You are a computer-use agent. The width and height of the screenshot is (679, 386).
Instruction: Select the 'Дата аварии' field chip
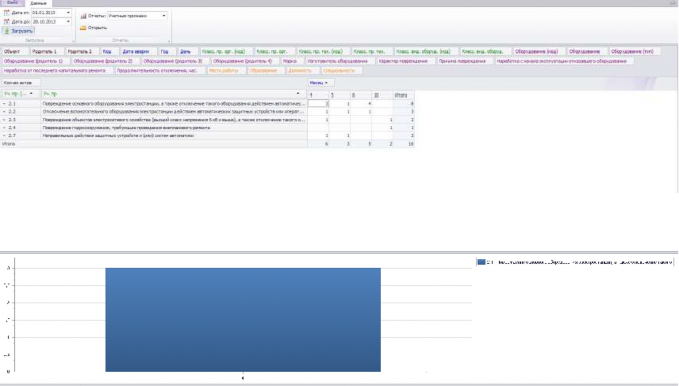(x=138, y=52)
